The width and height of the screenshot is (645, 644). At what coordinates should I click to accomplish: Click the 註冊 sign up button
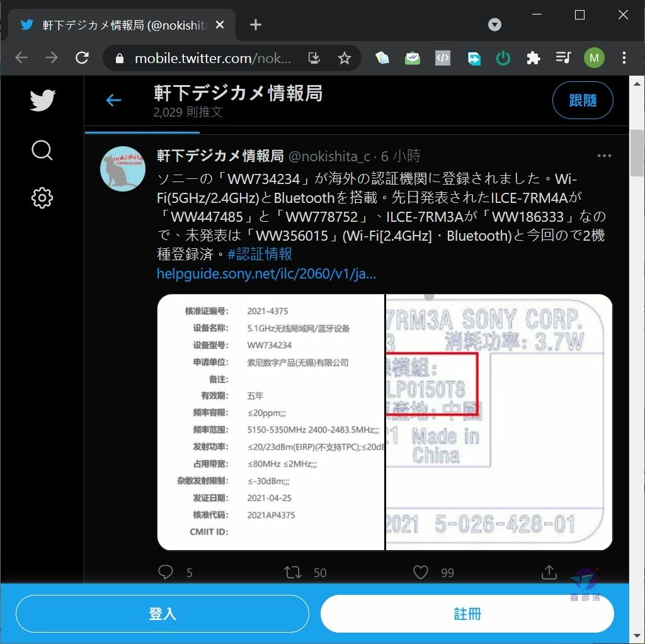467,614
